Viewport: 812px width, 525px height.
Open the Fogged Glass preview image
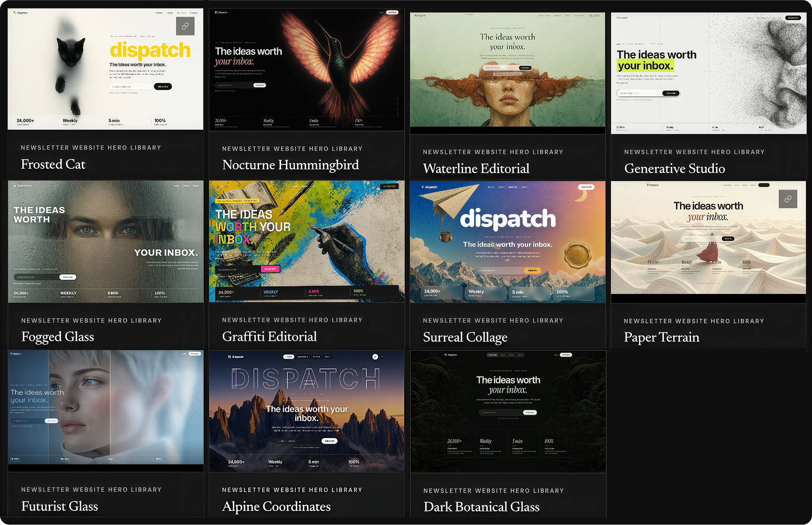pos(106,242)
